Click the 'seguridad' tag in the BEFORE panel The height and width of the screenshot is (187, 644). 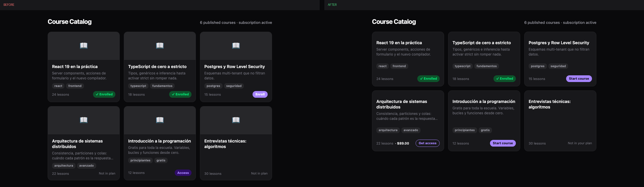(x=234, y=86)
